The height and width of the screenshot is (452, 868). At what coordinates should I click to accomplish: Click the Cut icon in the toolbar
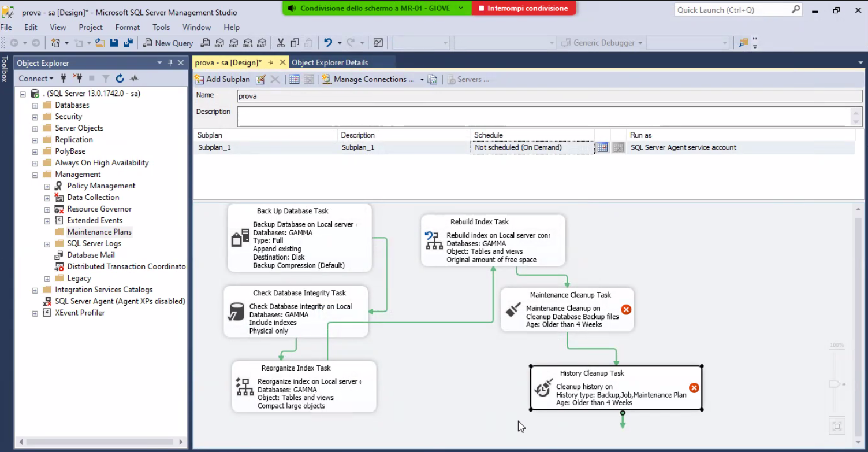(x=281, y=42)
